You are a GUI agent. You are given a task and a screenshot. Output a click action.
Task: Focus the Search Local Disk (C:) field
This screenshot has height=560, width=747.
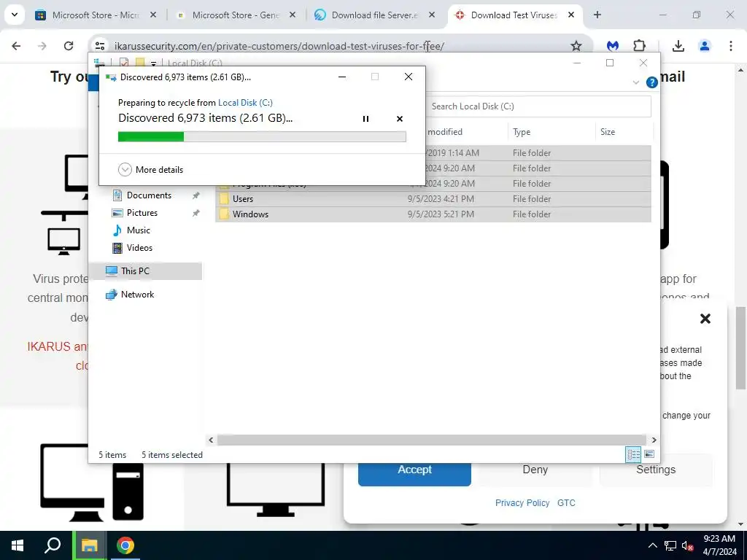[x=538, y=106]
